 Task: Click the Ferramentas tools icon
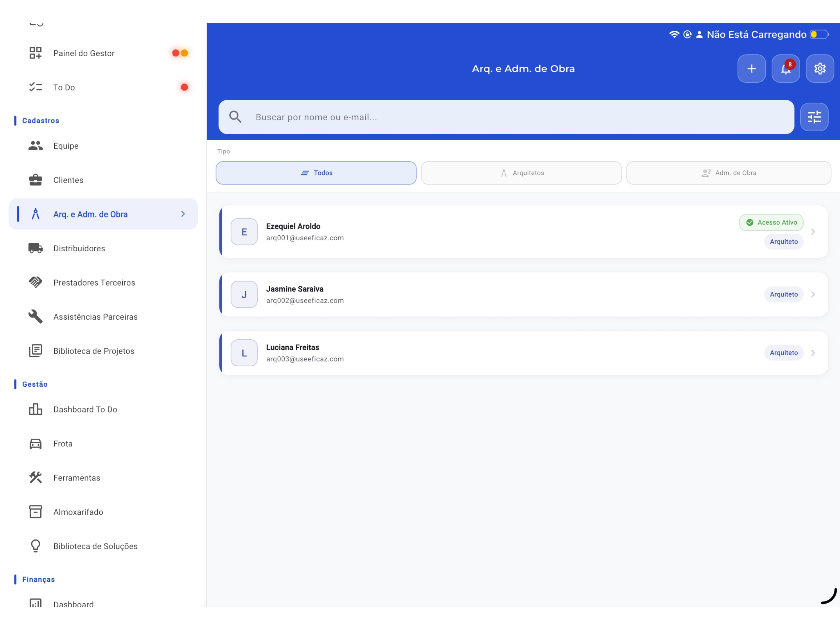click(35, 478)
